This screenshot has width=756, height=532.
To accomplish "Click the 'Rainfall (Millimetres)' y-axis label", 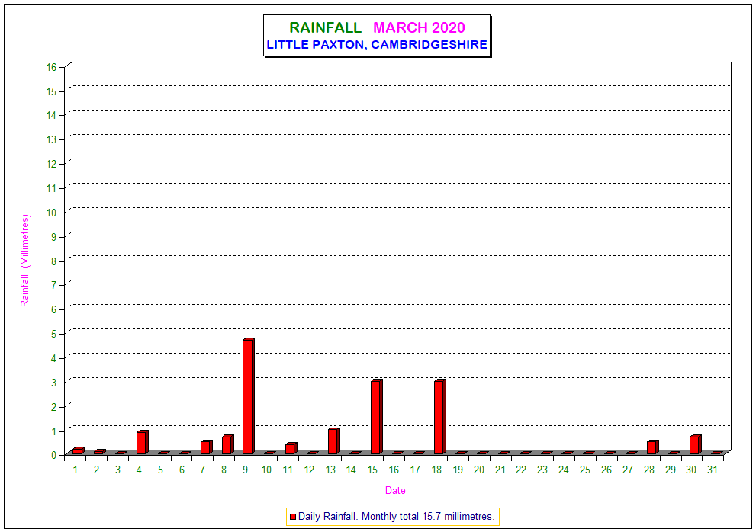I will (24, 261).
